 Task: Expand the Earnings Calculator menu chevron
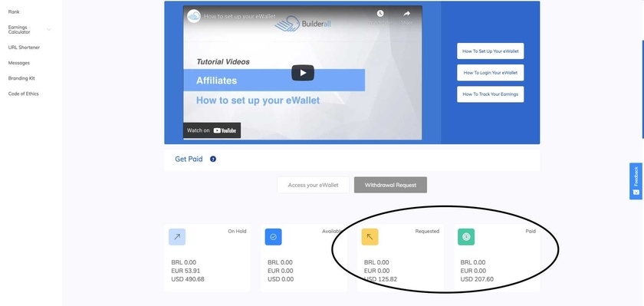click(49, 30)
